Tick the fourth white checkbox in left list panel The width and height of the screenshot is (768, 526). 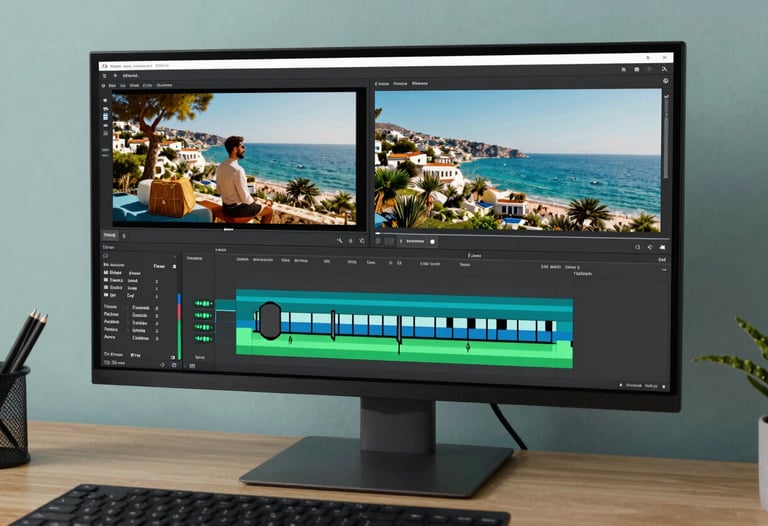106,295
